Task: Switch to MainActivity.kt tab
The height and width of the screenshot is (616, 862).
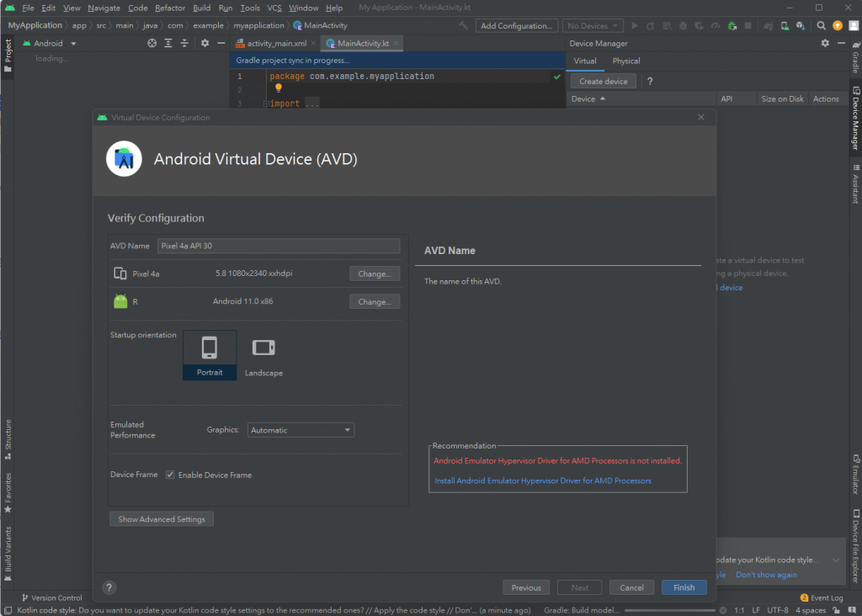Action: click(x=363, y=44)
